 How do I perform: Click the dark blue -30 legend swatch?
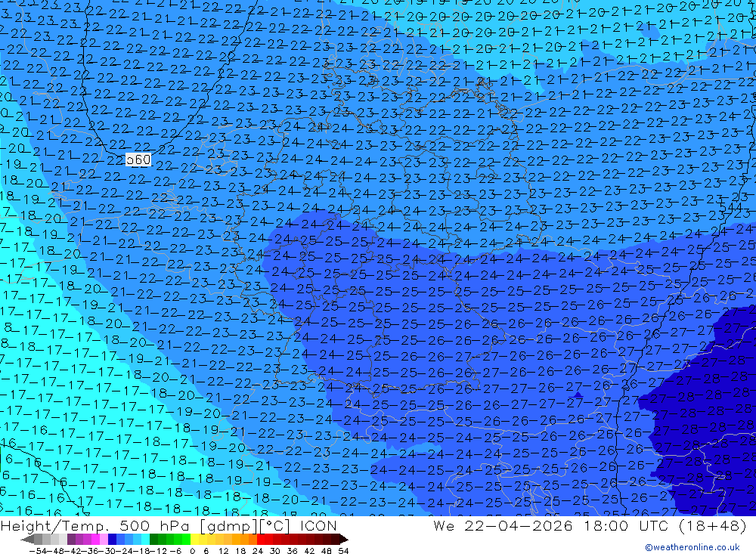112,539
